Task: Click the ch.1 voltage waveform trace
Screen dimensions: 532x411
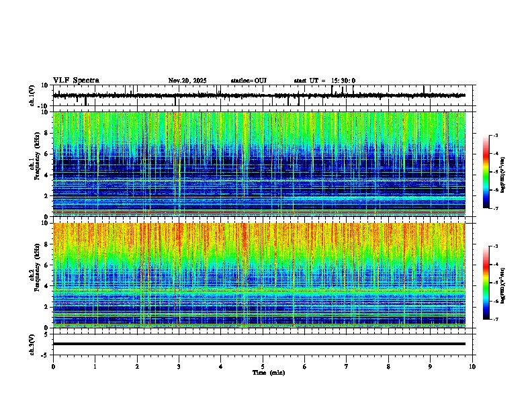Action: click(x=259, y=95)
